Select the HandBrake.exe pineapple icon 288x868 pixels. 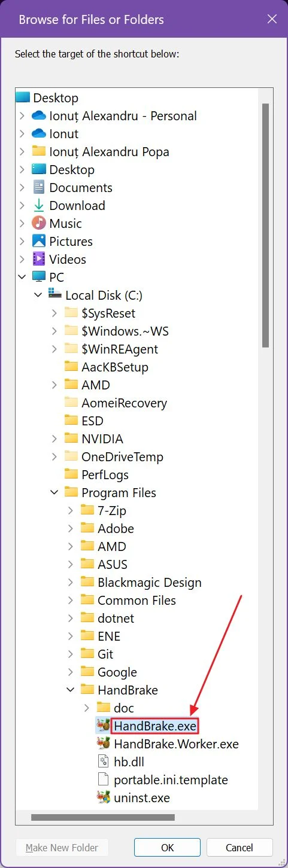point(103,726)
